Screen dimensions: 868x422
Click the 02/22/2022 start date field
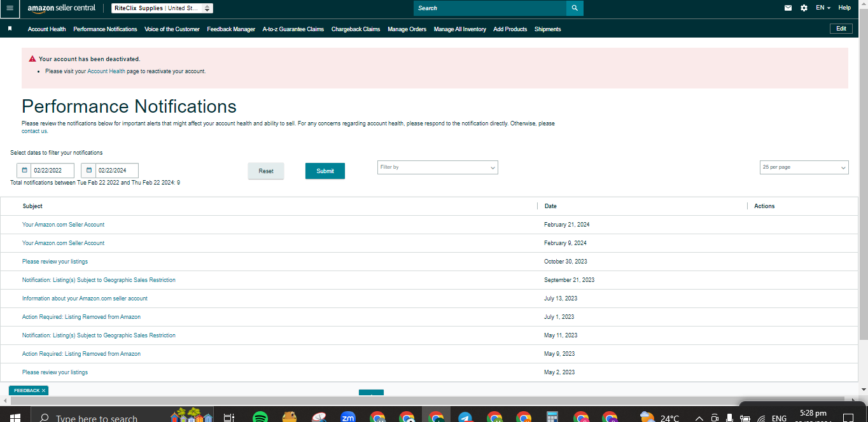click(52, 171)
